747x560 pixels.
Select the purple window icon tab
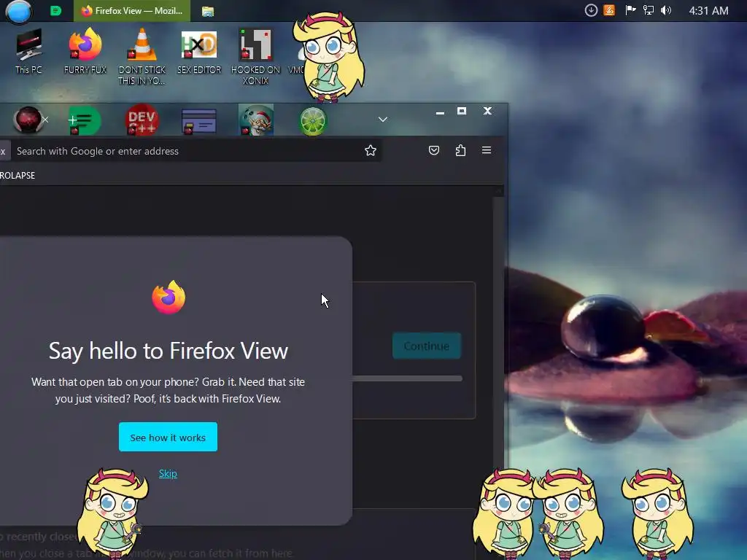click(x=198, y=121)
